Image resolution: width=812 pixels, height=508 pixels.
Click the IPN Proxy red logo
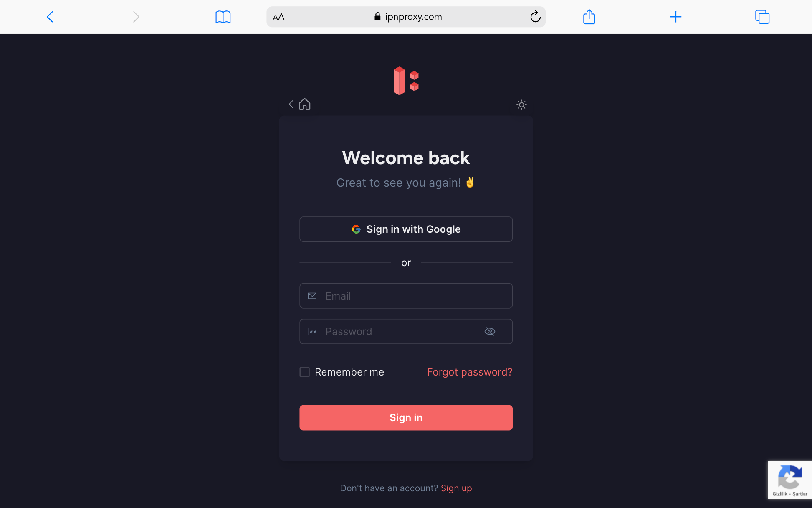click(406, 81)
